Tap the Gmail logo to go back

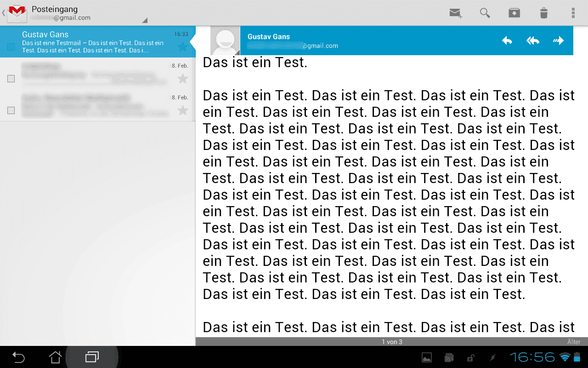17,13
